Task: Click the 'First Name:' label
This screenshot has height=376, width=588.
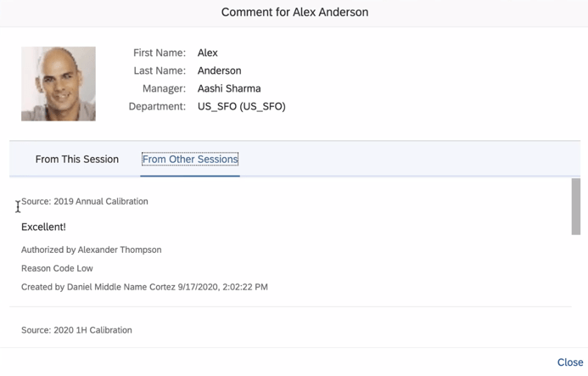Action: 160,53
